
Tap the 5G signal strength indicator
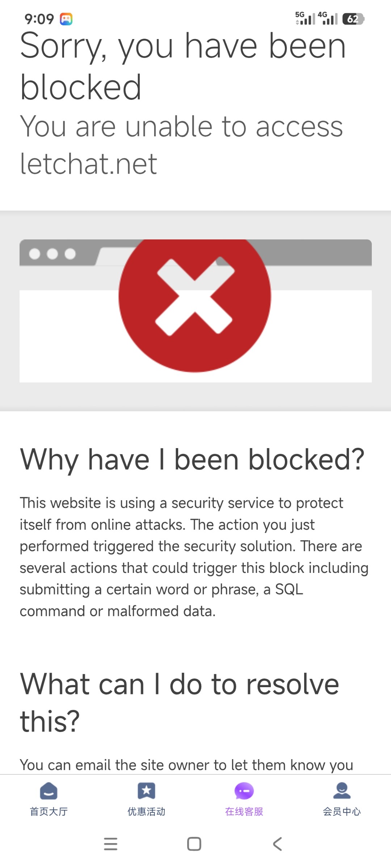305,18
